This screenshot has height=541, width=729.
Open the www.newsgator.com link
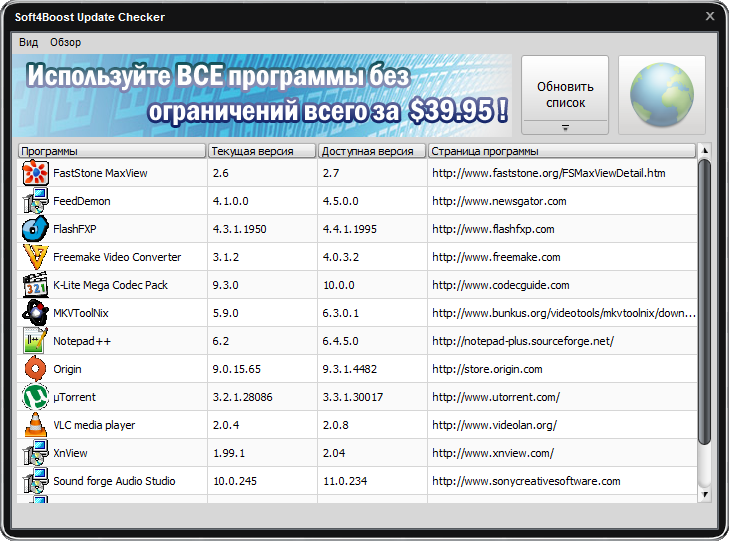499,201
